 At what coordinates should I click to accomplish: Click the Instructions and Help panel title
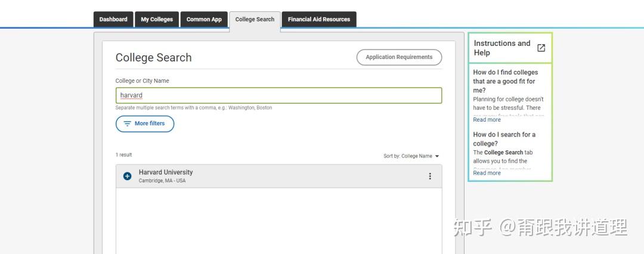[x=501, y=48]
